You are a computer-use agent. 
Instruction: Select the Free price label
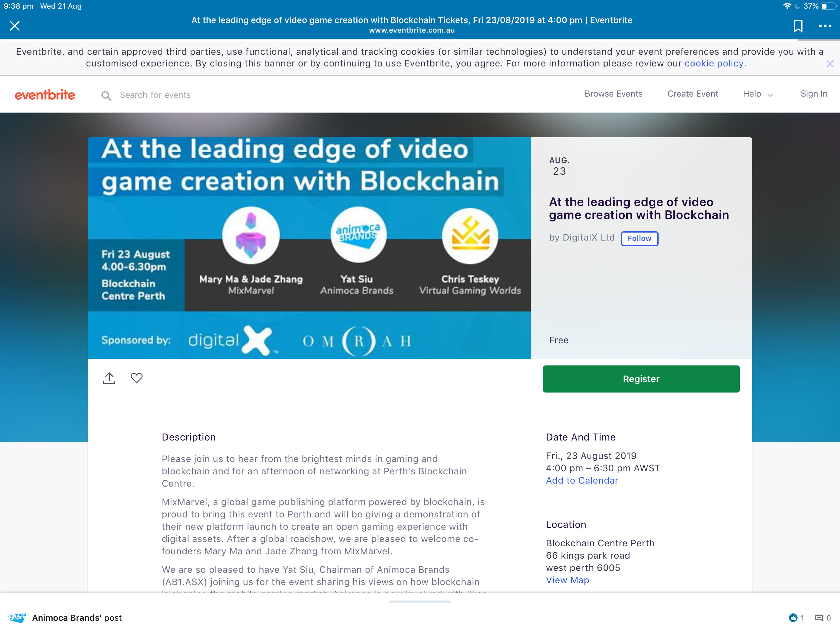click(559, 340)
